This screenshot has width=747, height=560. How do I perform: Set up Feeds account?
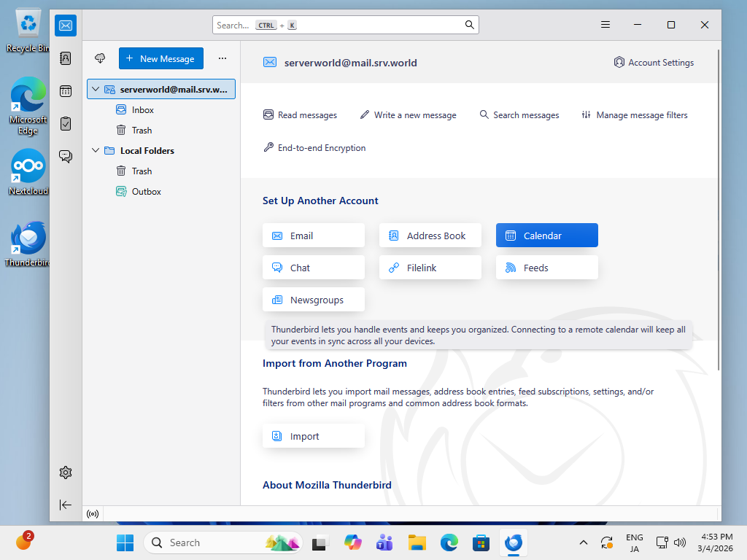pos(547,268)
